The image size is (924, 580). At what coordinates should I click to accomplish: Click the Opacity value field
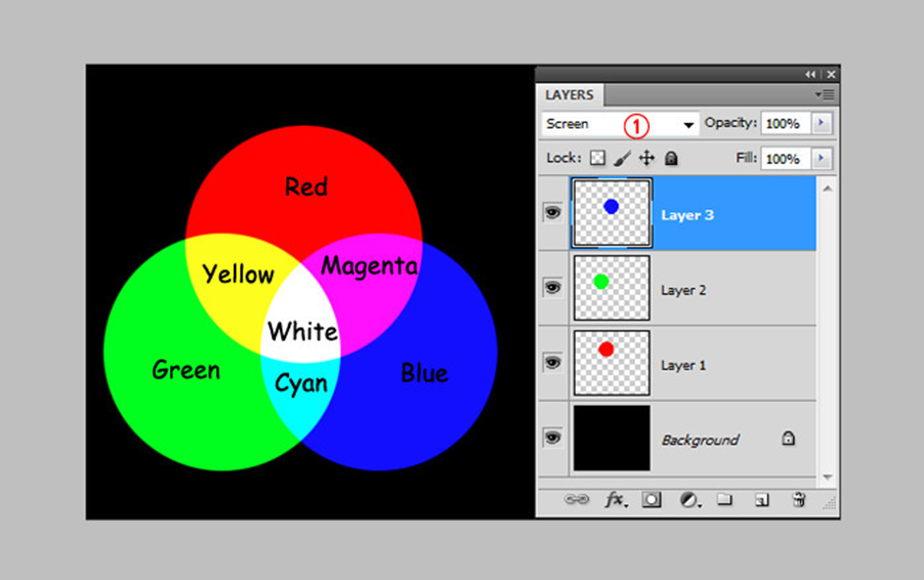point(785,123)
